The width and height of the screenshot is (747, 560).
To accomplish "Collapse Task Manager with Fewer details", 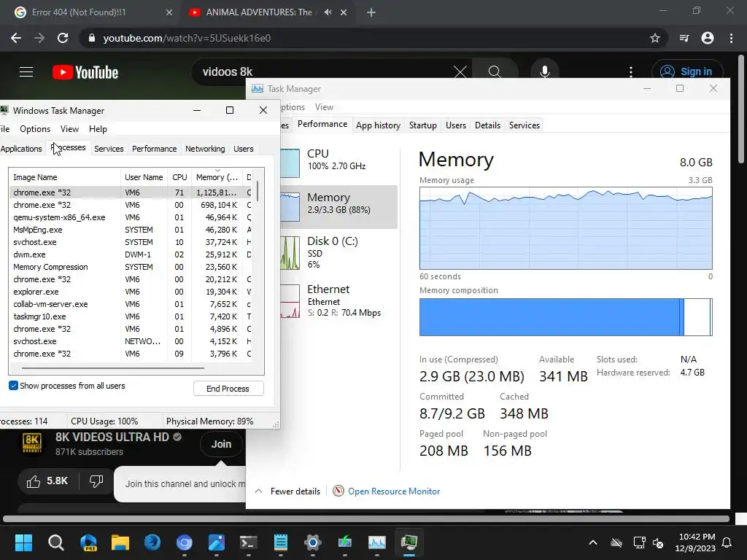I will [x=287, y=491].
